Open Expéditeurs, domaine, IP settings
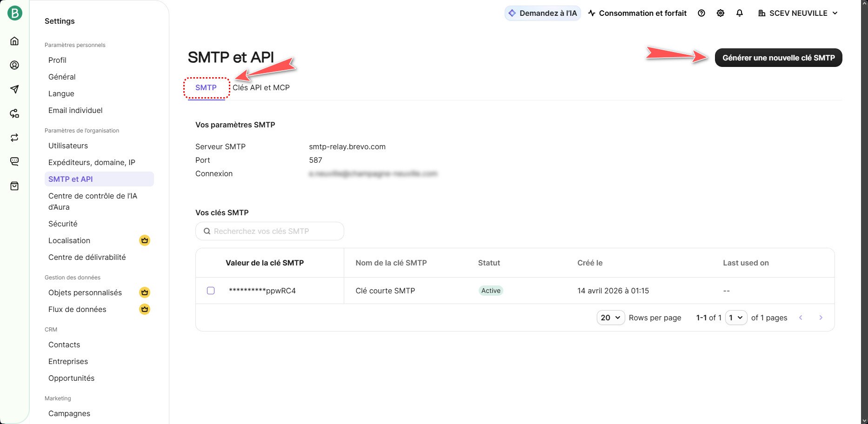The image size is (868, 424). pos(92,162)
